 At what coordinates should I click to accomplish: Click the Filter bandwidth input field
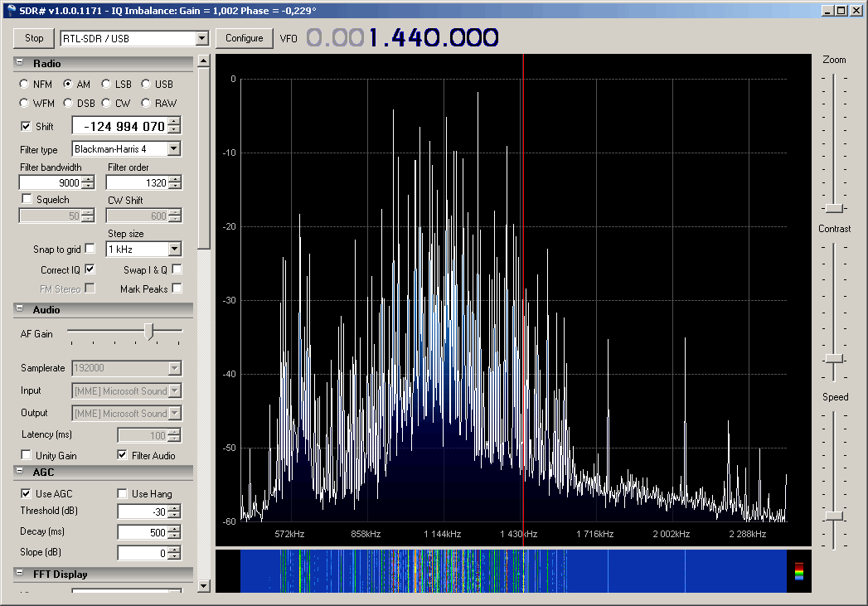tap(50, 183)
